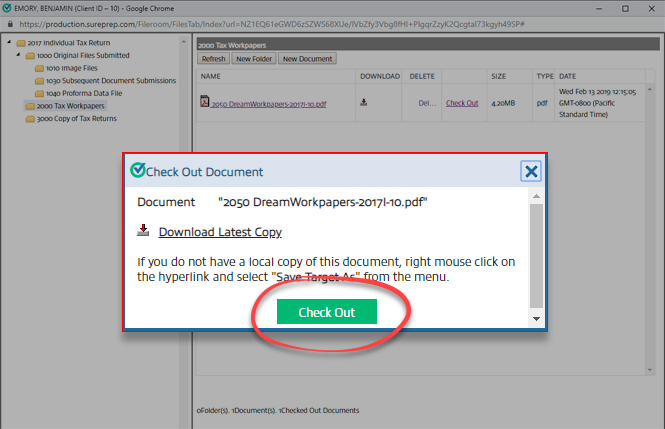The image size is (665, 429).
Task: Click the New Folder button
Action: (254, 58)
